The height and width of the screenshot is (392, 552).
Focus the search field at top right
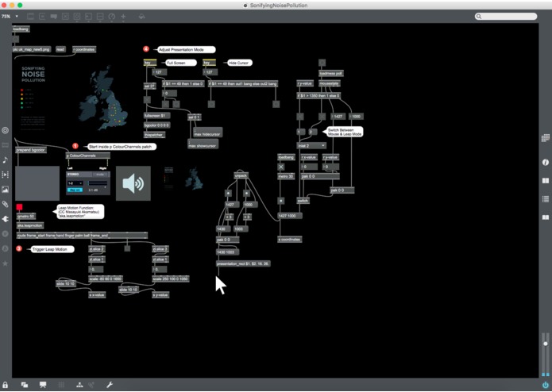pyautogui.click(x=506, y=16)
